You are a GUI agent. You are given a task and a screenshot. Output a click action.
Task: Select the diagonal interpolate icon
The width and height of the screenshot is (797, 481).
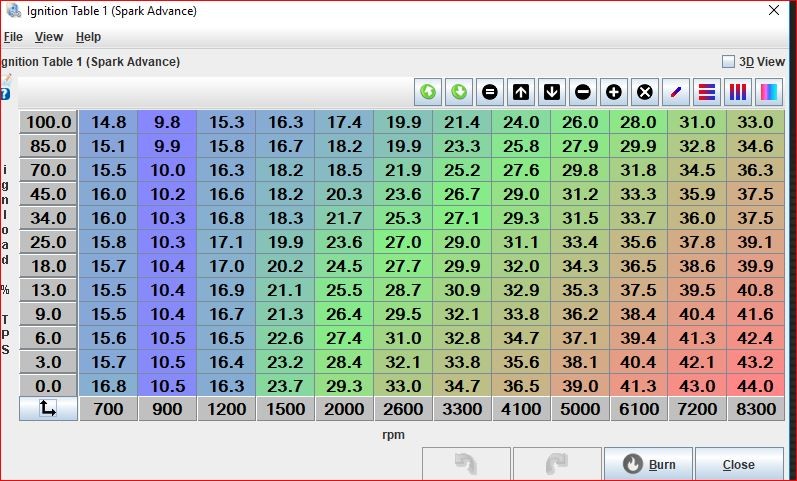click(x=676, y=92)
